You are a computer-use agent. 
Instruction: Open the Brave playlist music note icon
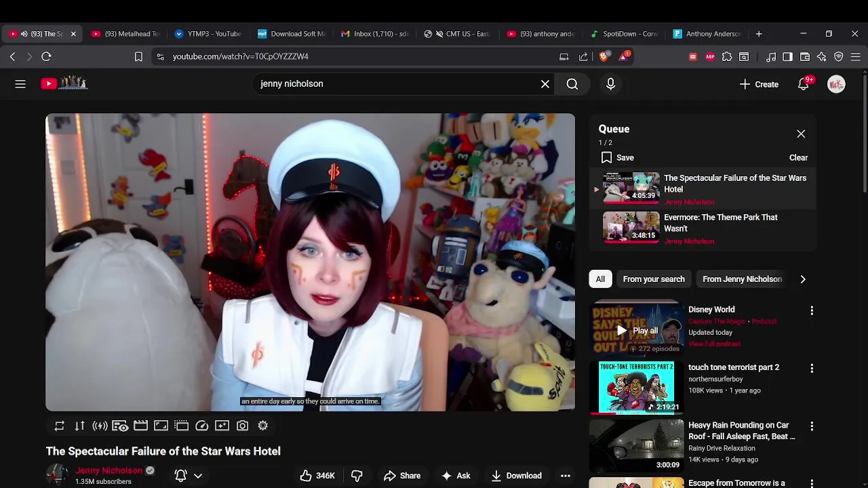point(771,57)
